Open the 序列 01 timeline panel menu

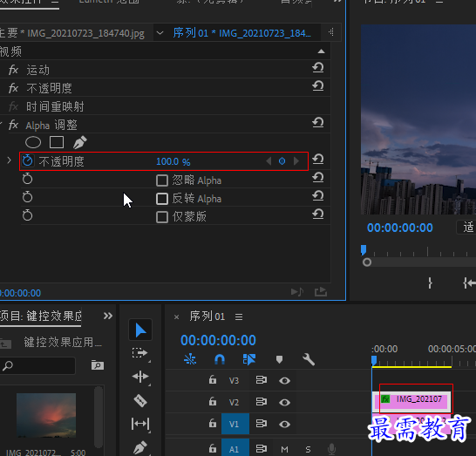click(x=239, y=317)
